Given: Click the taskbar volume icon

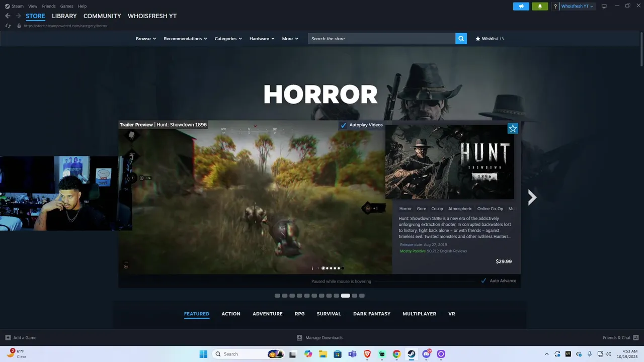Looking at the screenshot, I should 608,354.
